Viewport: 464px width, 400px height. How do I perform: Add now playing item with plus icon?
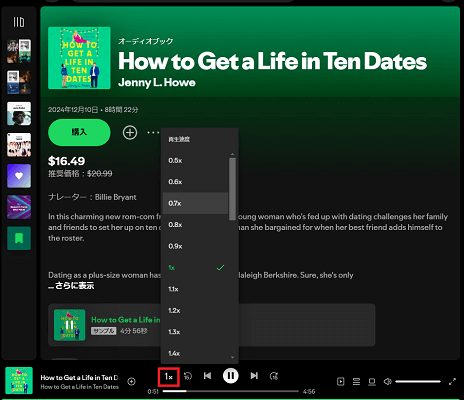(x=131, y=381)
